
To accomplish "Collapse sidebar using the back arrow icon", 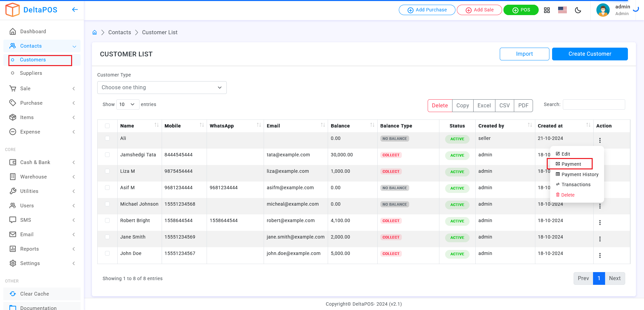I will pos(75,10).
